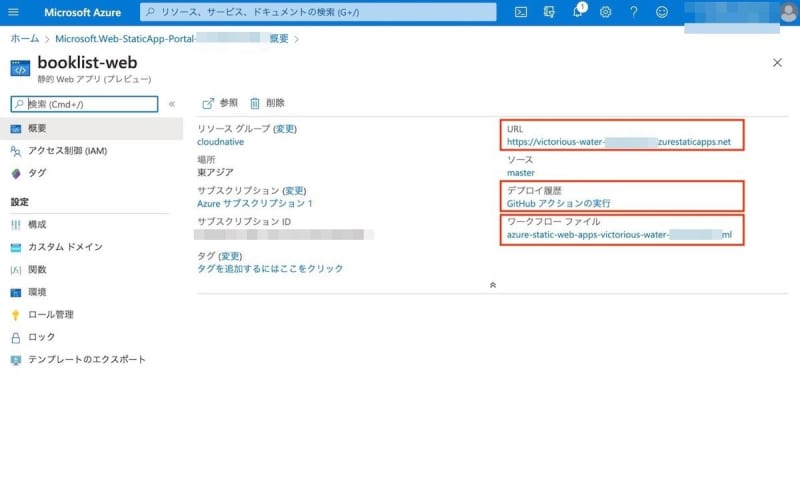Open the master source link
The height and width of the screenshot is (491, 800).
521,173
